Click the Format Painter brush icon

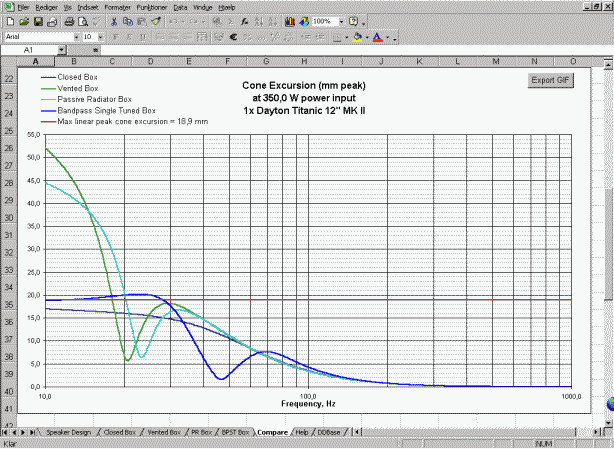(x=156, y=21)
